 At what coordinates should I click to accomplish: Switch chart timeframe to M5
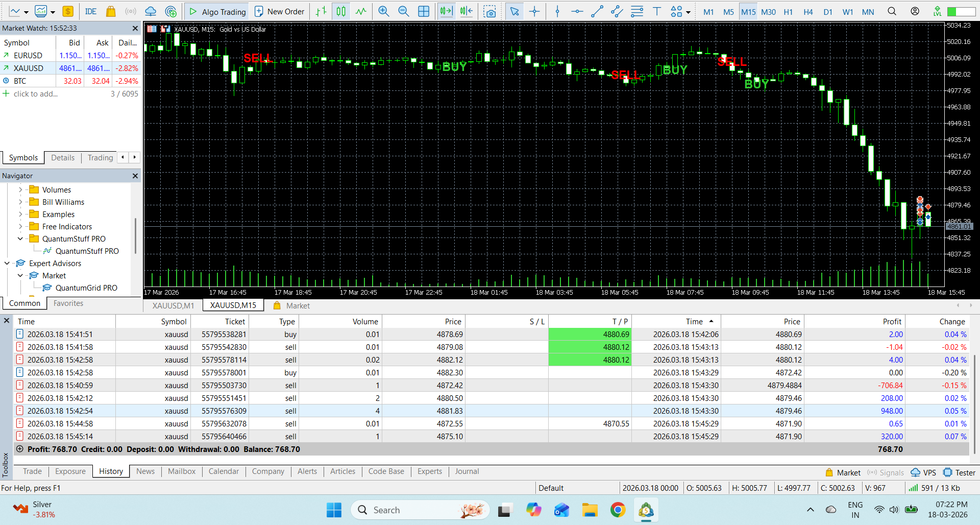pos(728,12)
